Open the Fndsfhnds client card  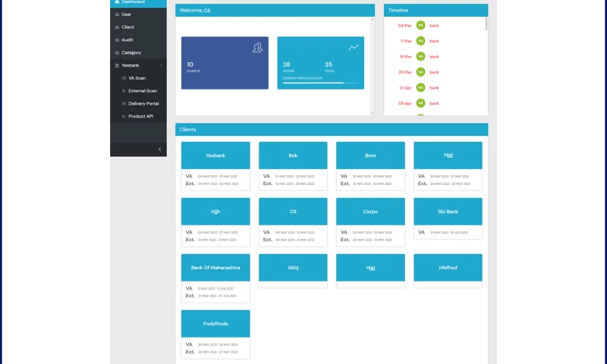tap(215, 334)
